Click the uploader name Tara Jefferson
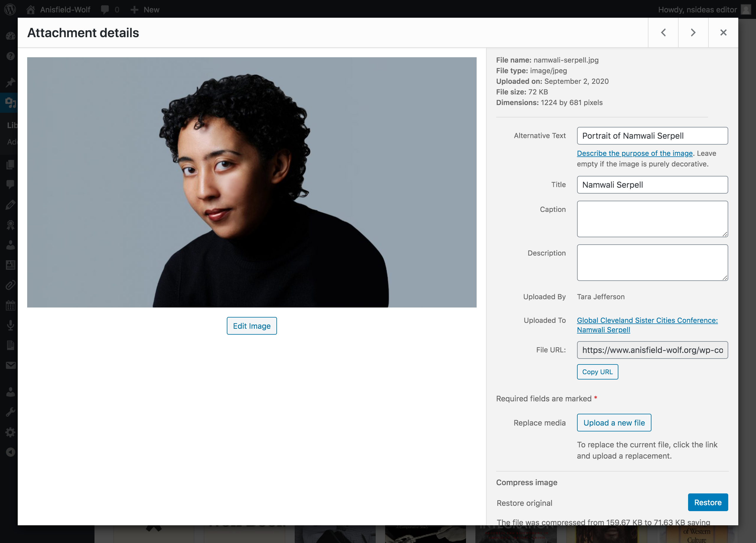756x543 pixels. [x=601, y=297]
